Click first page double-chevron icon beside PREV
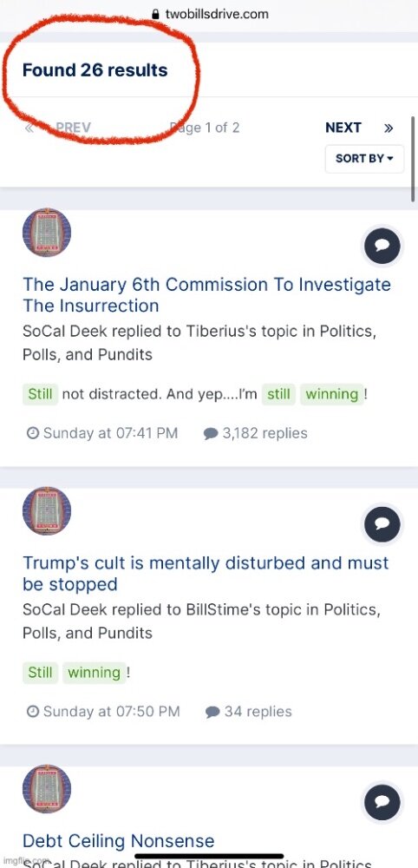Image resolution: width=418 pixels, height=868 pixels. pyautogui.click(x=29, y=128)
